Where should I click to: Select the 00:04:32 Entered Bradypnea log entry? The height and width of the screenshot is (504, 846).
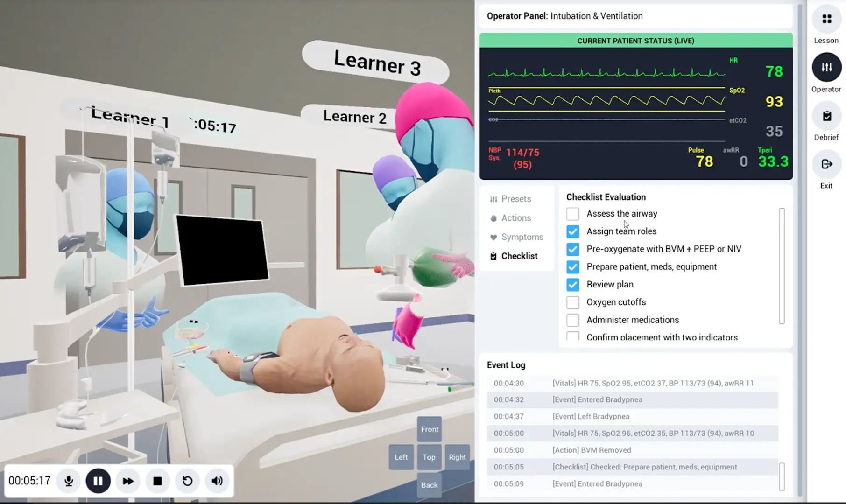pyautogui.click(x=633, y=399)
